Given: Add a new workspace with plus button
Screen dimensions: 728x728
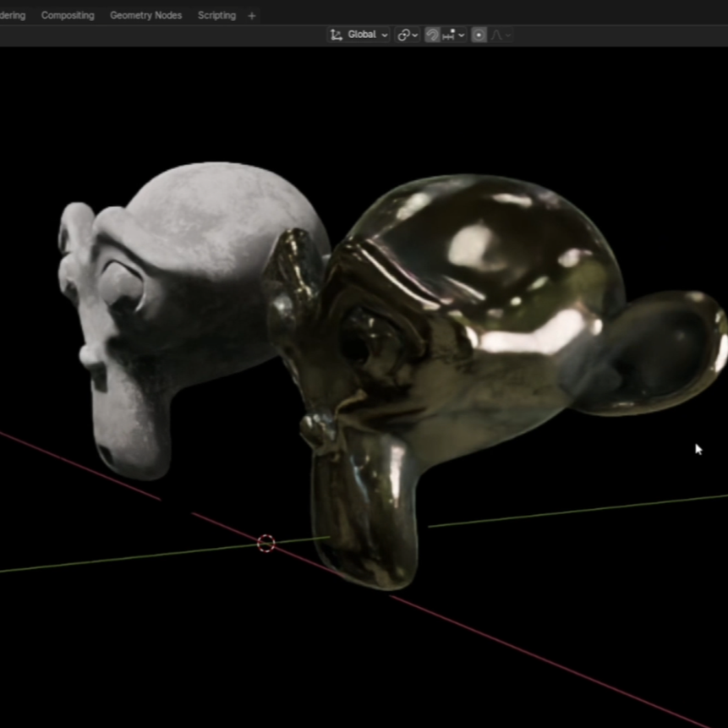Looking at the screenshot, I should coord(252,16).
